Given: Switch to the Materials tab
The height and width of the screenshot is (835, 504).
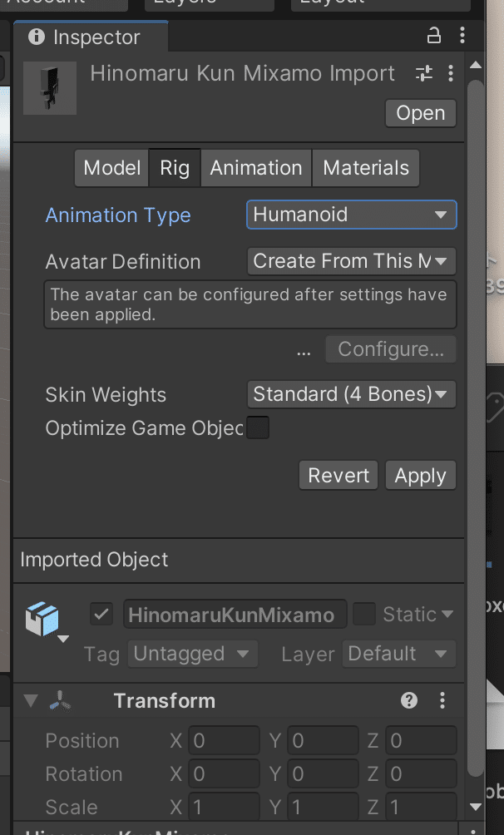Looking at the screenshot, I should (366, 168).
